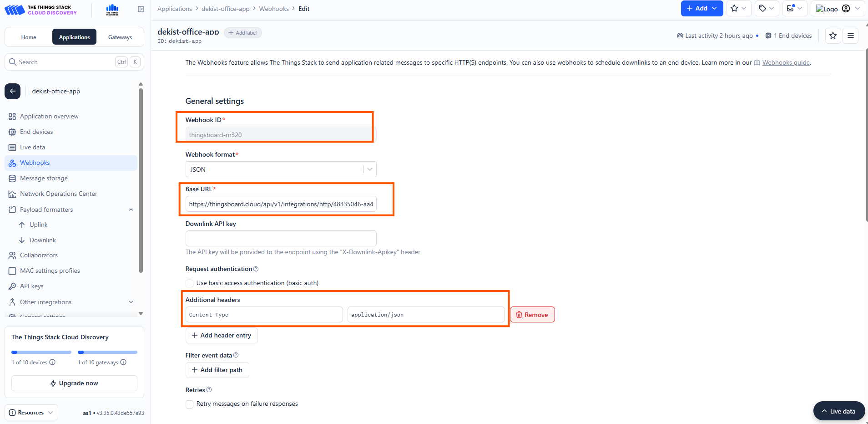Screen dimensions: 868x424
Task: Click the info icon beside Filter event data
Action: (x=236, y=355)
